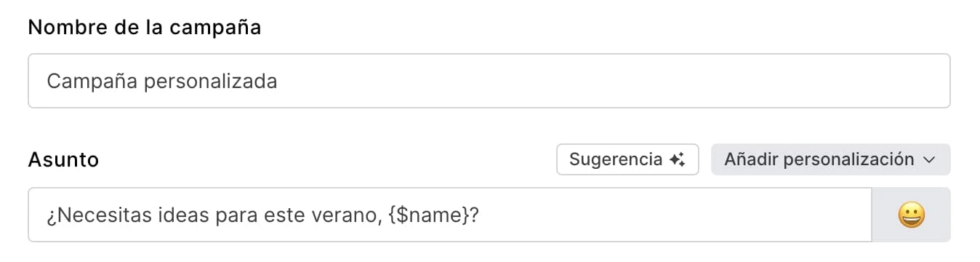Image resolution: width=980 pixels, height=262 pixels.
Task: Open the emoji picker smiley icon
Action: pos(911,215)
